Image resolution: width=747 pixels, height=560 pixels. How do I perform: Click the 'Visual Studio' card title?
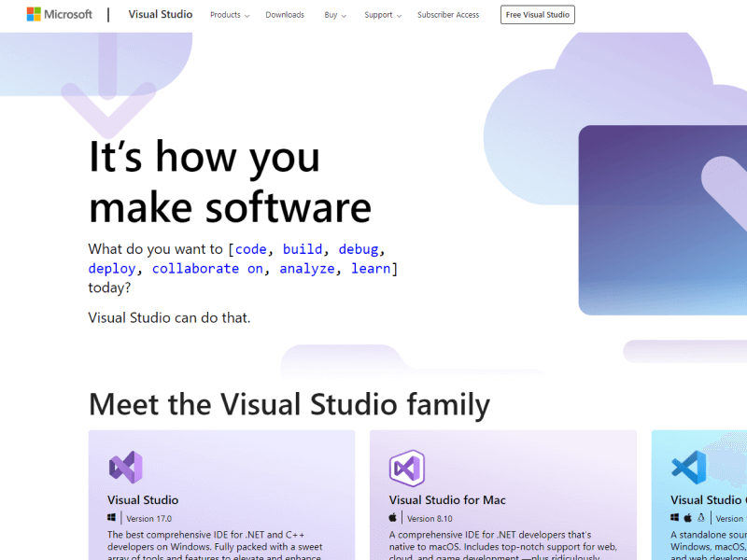tap(143, 500)
